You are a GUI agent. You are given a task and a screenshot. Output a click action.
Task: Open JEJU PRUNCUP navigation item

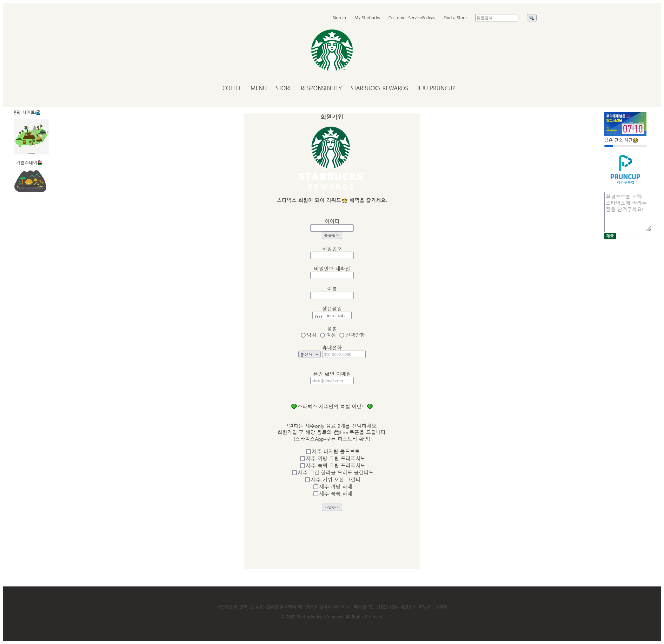pyautogui.click(x=436, y=88)
